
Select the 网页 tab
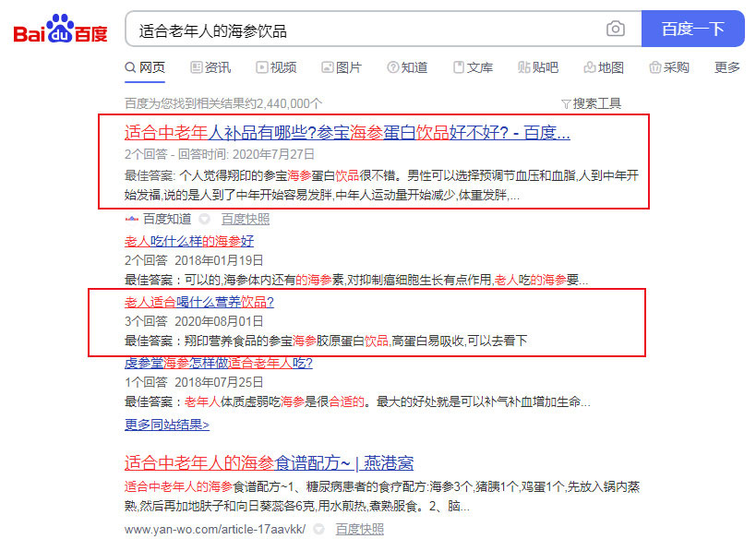point(145,67)
